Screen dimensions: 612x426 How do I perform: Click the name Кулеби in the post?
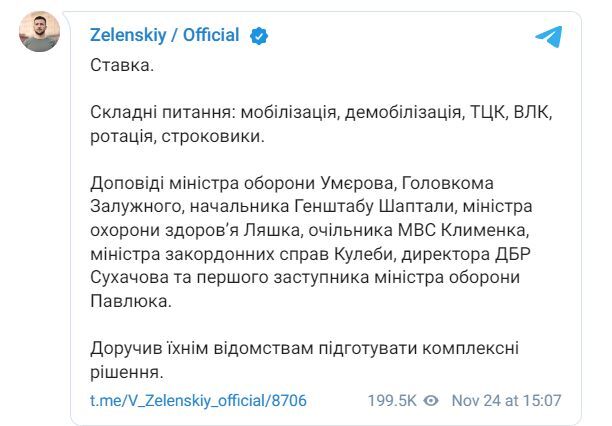point(363,254)
